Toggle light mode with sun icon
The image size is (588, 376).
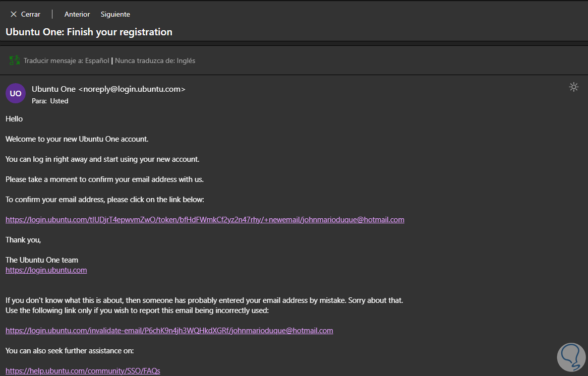click(573, 87)
